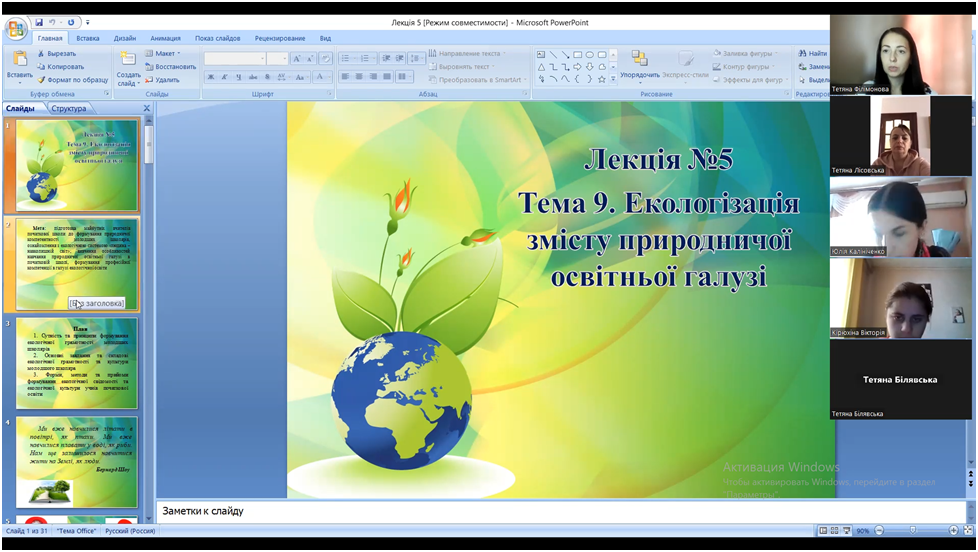The width and height of the screenshot is (978, 552).
Task: Click Вырезать (Cut) in the clipboard group
Action: [x=56, y=53]
